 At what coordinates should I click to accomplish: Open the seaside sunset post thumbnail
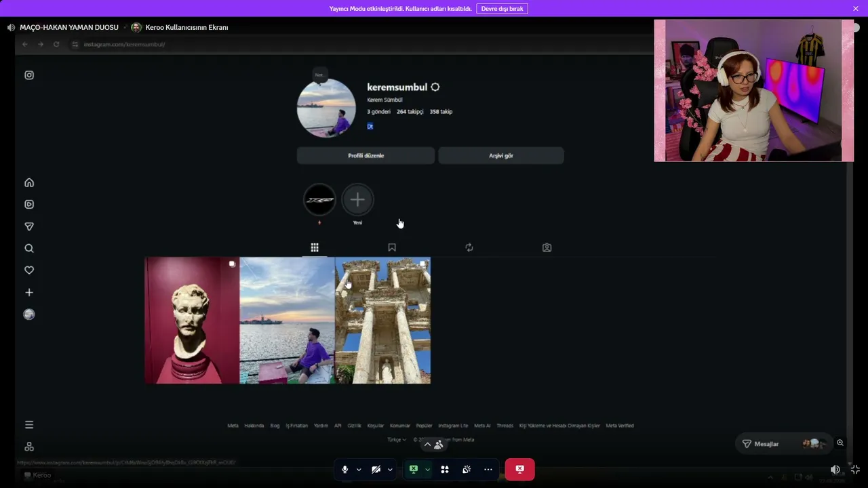288,321
